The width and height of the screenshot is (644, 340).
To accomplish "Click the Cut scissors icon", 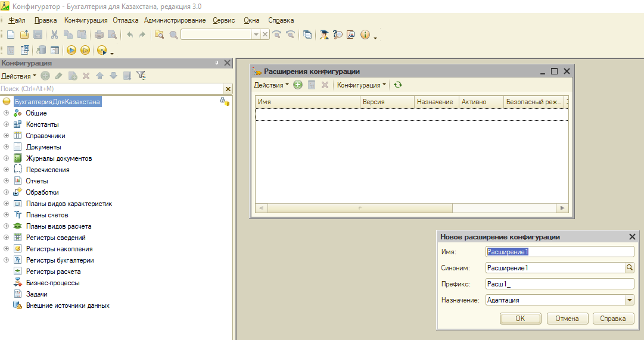I will 54,35.
